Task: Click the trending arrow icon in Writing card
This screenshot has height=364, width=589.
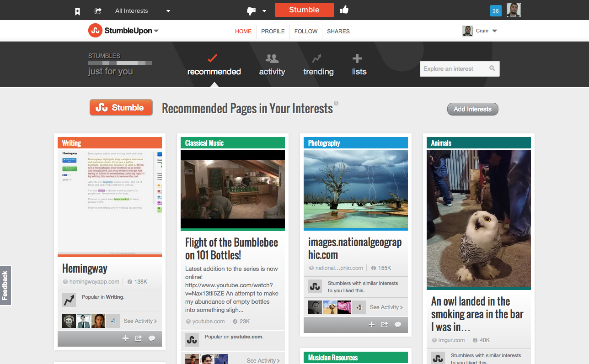Action: tap(69, 300)
